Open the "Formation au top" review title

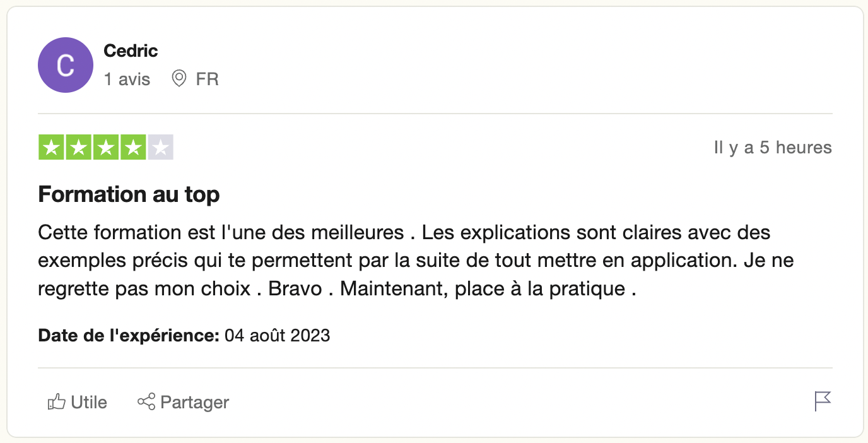click(129, 194)
